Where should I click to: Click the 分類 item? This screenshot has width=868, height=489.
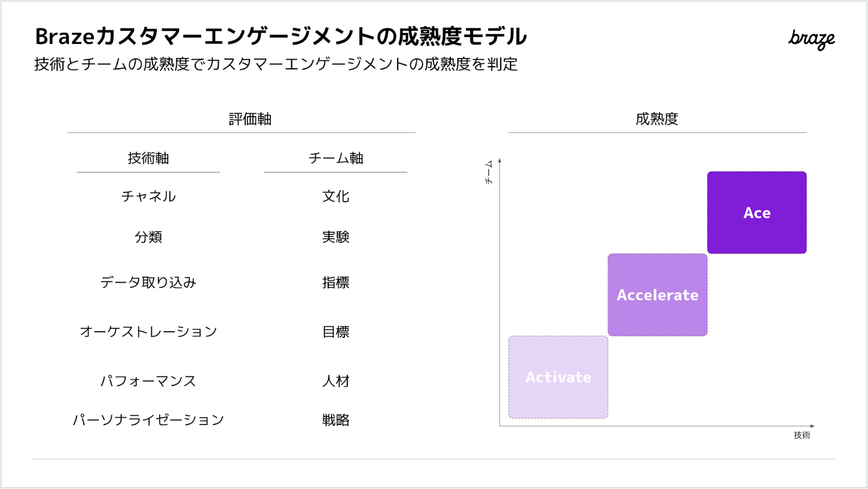point(148,237)
